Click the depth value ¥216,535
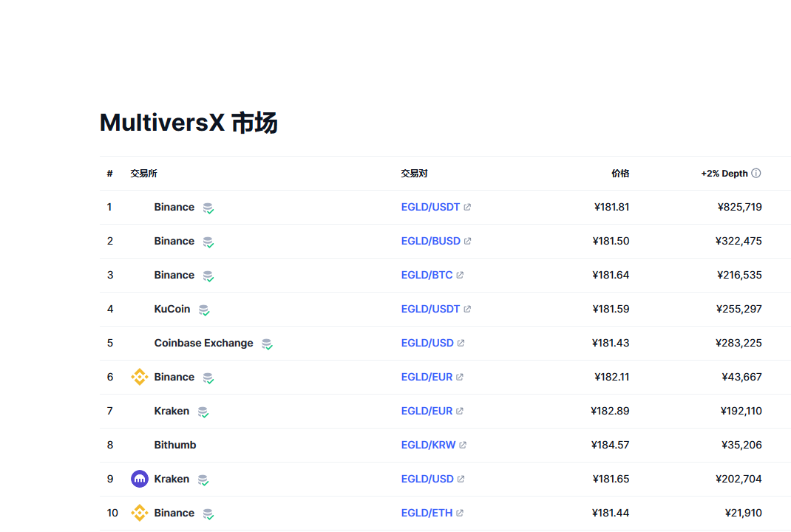 click(739, 275)
